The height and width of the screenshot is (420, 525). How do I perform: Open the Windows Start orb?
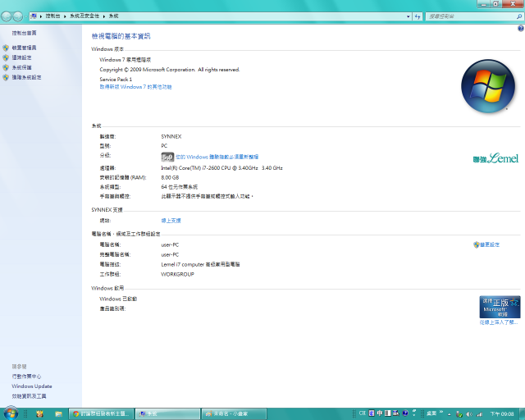click(x=11, y=413)
